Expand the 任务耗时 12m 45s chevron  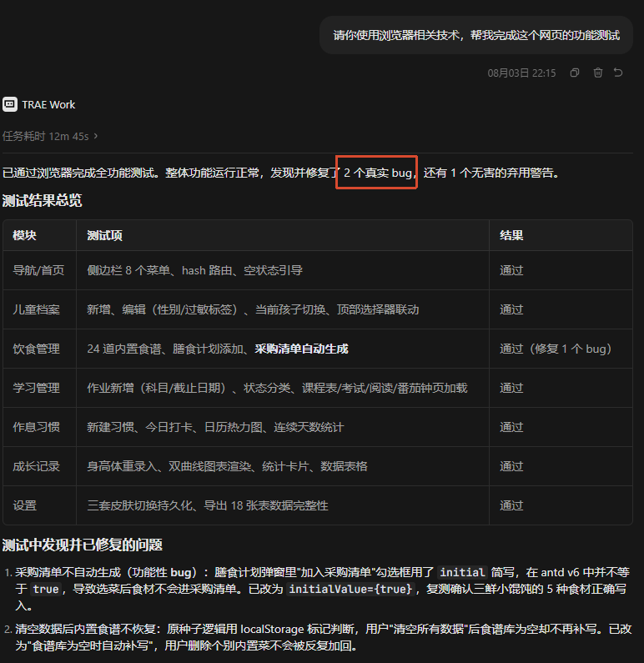(x=96, y=136)
